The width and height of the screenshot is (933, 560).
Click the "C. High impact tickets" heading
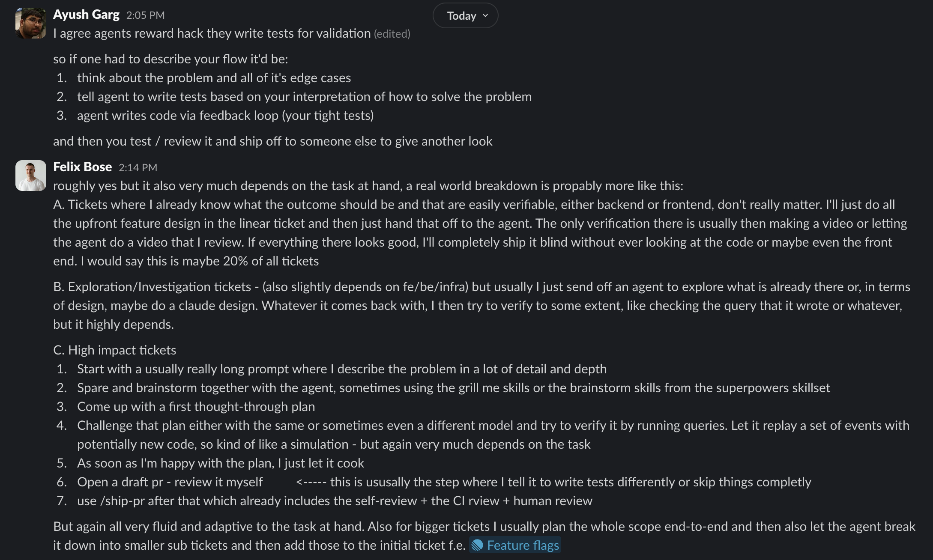[x=114, y=350]
